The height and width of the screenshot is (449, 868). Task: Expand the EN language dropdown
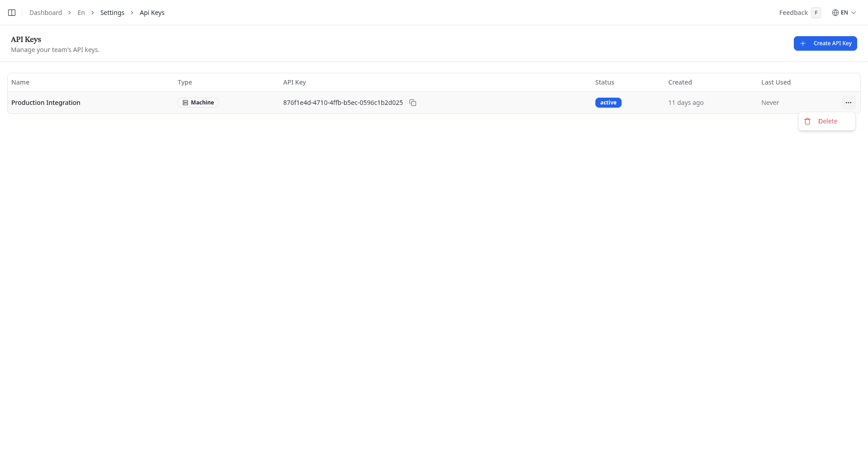pyautogui.click(x=844, y=13)
